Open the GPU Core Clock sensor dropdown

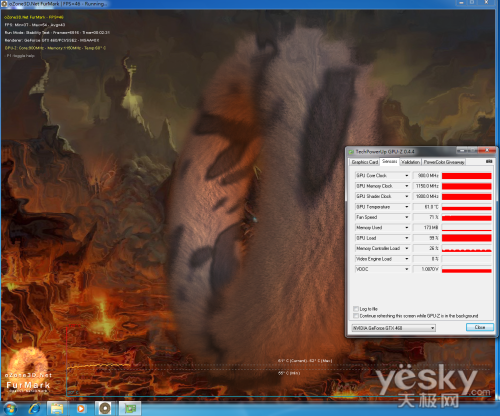(407, 176)
